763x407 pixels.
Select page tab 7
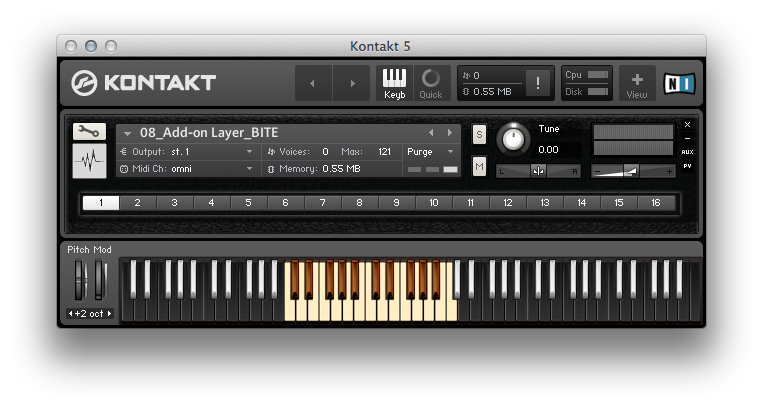(x=323, y=203)
